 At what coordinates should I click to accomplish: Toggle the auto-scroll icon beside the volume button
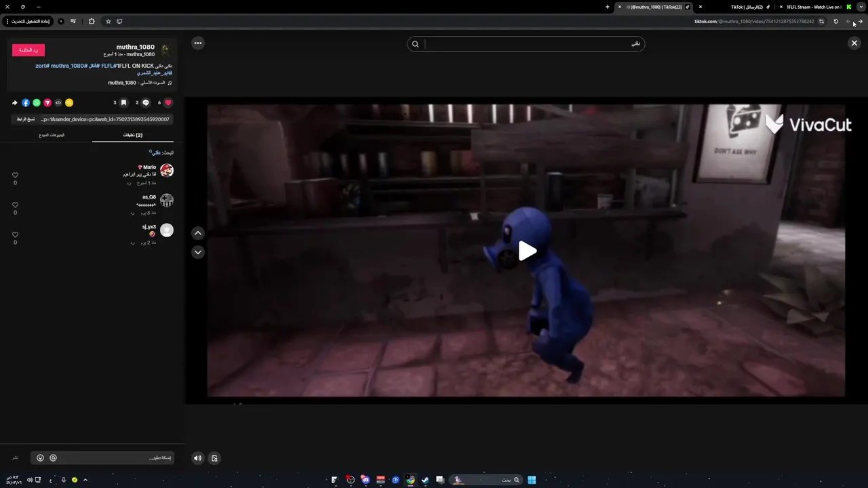click(x=214, y=458)
